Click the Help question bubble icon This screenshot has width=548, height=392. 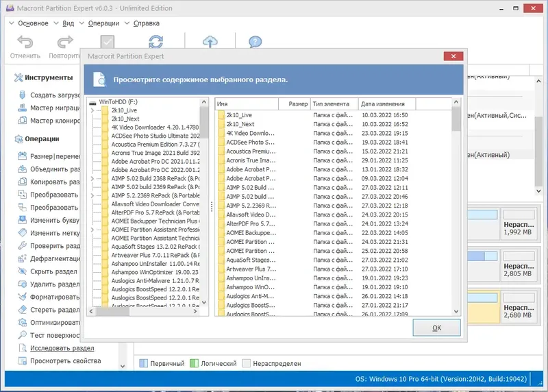pyautogui.click(x=255, y=42)
